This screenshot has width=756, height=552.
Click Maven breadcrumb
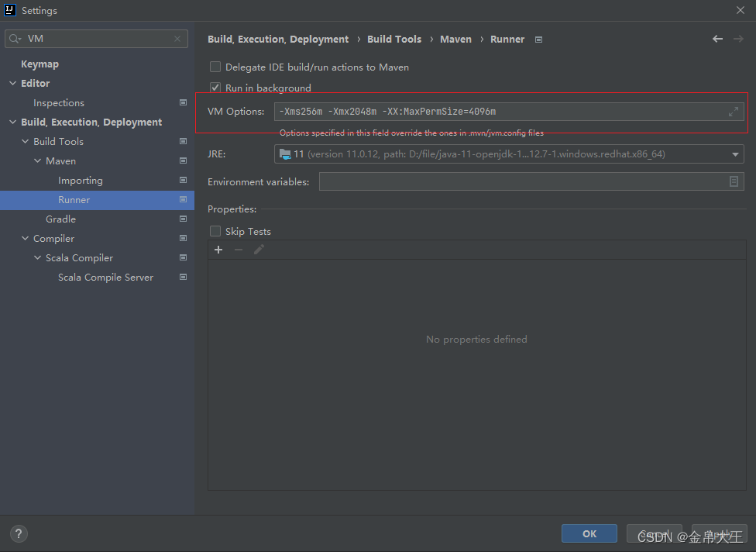coord(455,40)
